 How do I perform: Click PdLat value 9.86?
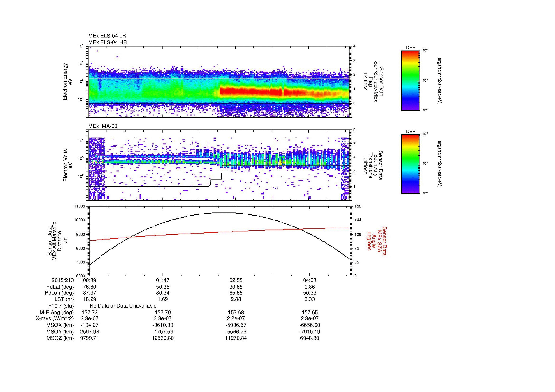click(x=310, y=287)
